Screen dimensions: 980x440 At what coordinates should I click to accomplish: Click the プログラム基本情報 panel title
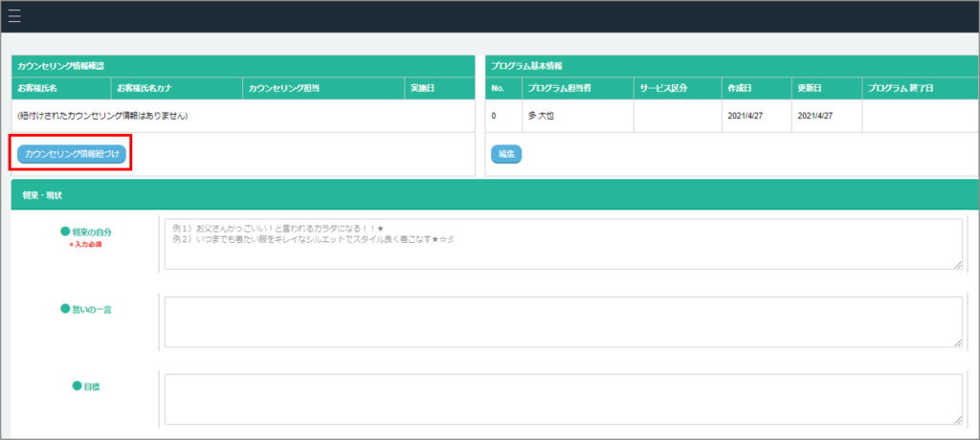526,66
